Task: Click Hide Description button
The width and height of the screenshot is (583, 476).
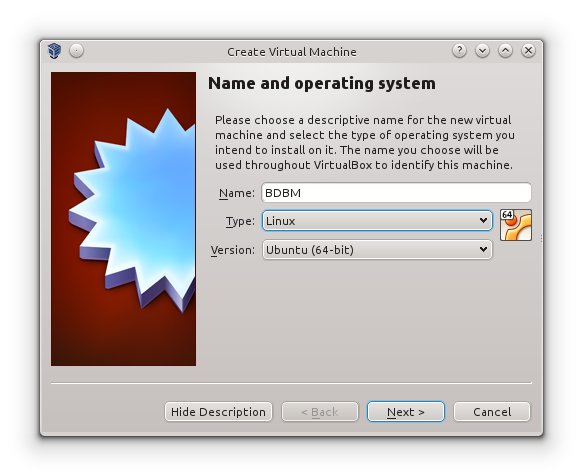Action: point(218,412)
